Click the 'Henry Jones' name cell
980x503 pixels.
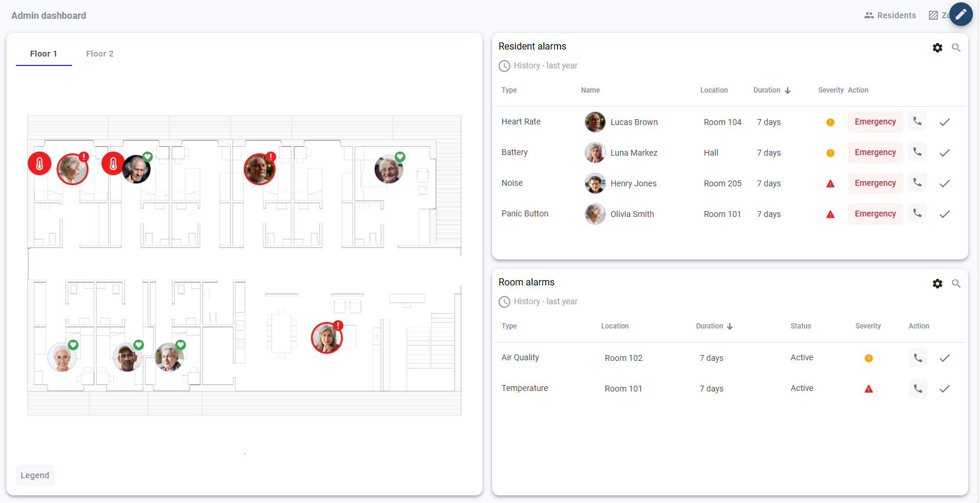pos(634,183)
